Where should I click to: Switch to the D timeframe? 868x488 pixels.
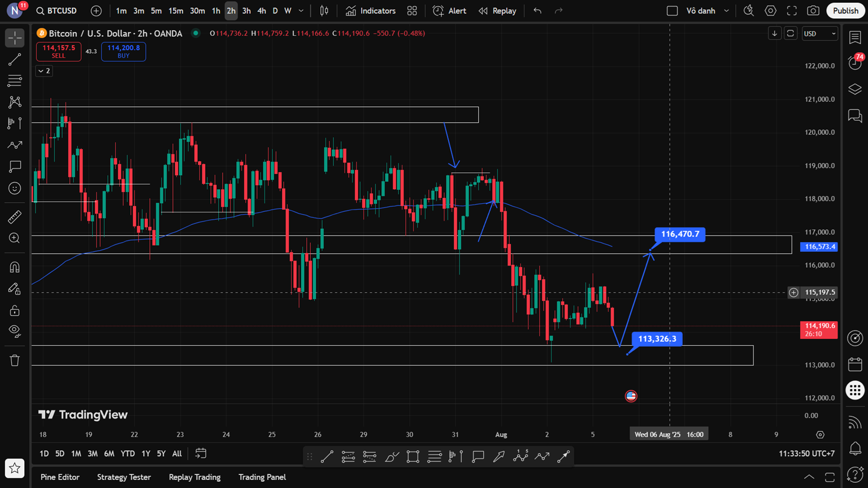[x=275, y=11]
